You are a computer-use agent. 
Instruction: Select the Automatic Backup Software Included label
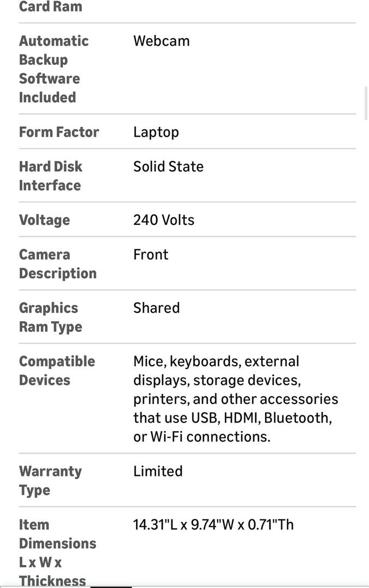click(x=53, y=69)
